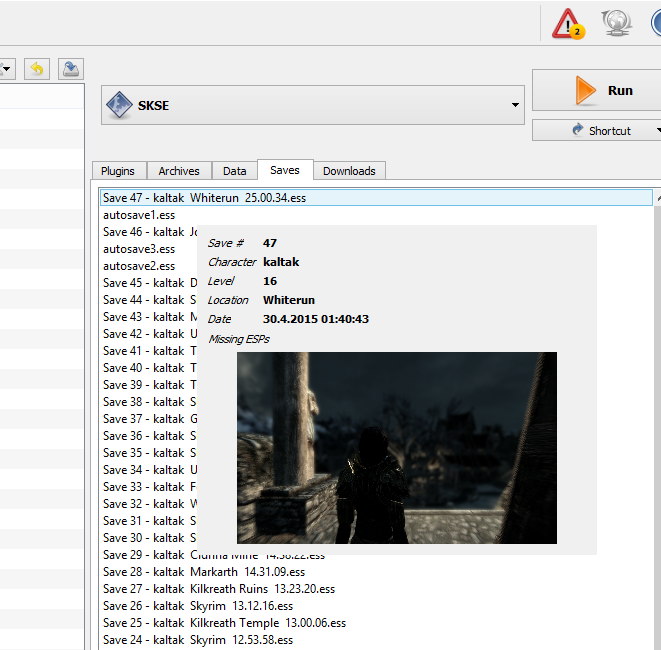Select the Save 33 - kaltak entry
Screen dimensions: 661x650
pos(149,487)
